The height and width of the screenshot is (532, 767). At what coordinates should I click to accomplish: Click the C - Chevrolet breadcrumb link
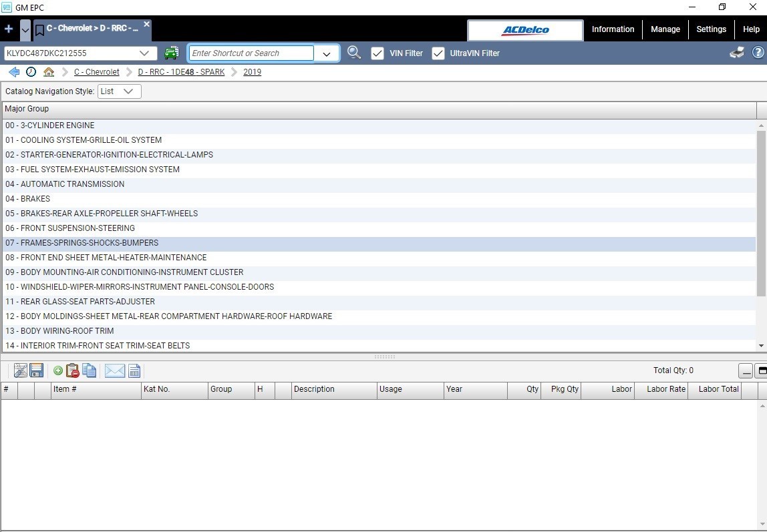(x=96, y=72)
